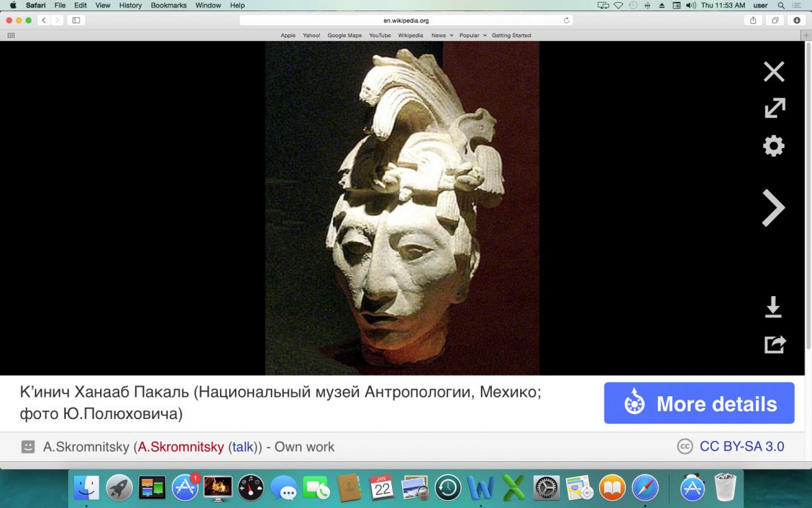This screenshot has height=508, width=812.
Task: Open Safari compass icon in Dock
Action: click(x=645, y=488)
